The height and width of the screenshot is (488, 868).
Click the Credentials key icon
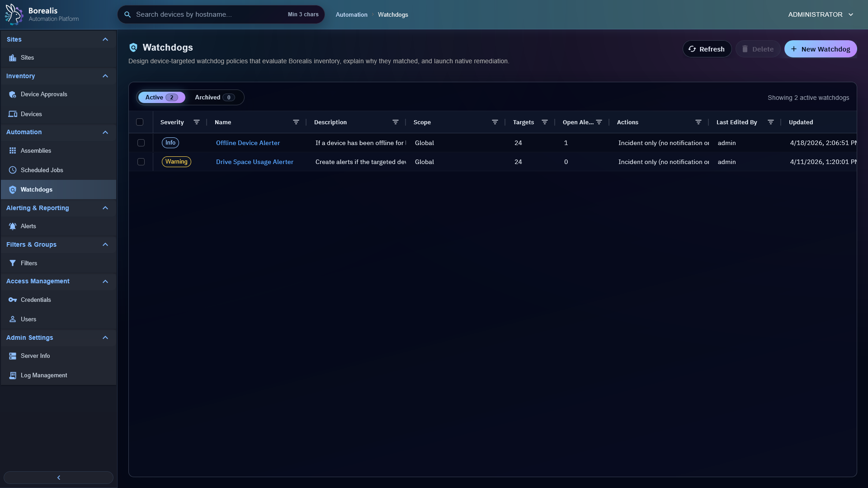point(13,300)
